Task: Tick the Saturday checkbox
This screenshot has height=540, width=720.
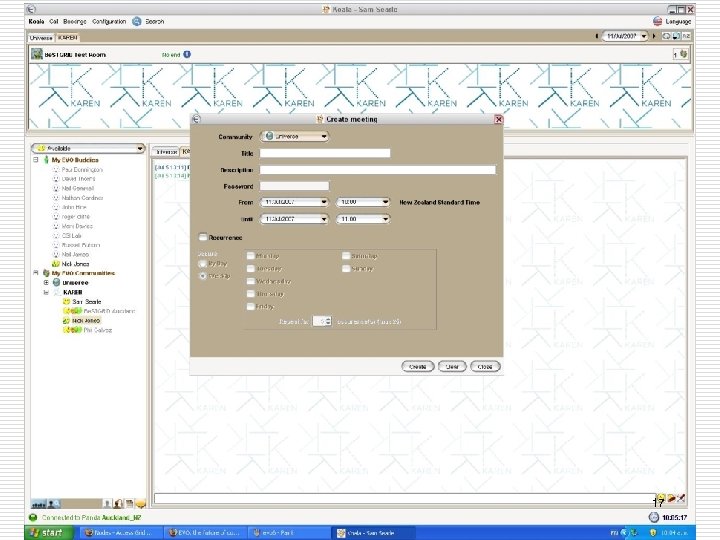Action: point(346,256)
